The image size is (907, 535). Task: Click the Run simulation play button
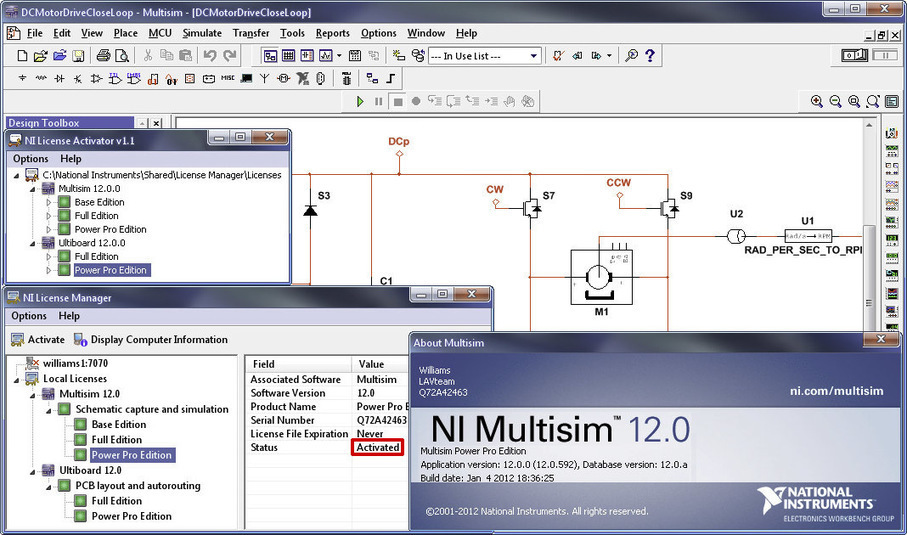[360, 101]
